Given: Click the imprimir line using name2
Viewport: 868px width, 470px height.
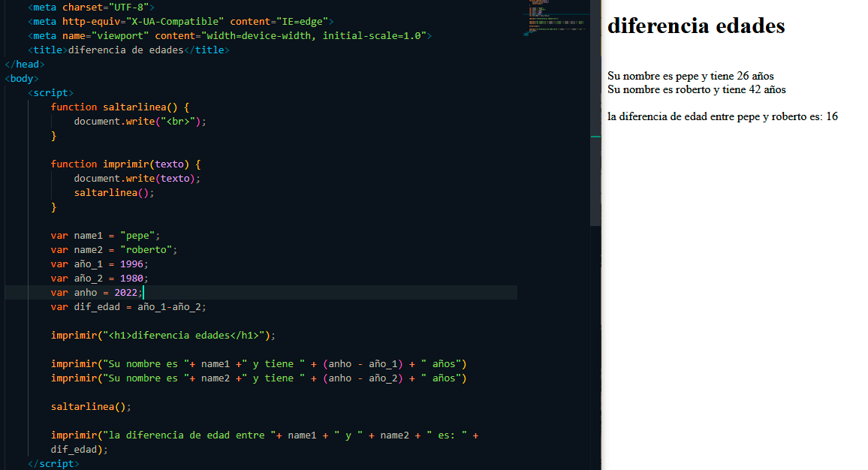Looking at the screenshot, I should [x=258, y=378].
